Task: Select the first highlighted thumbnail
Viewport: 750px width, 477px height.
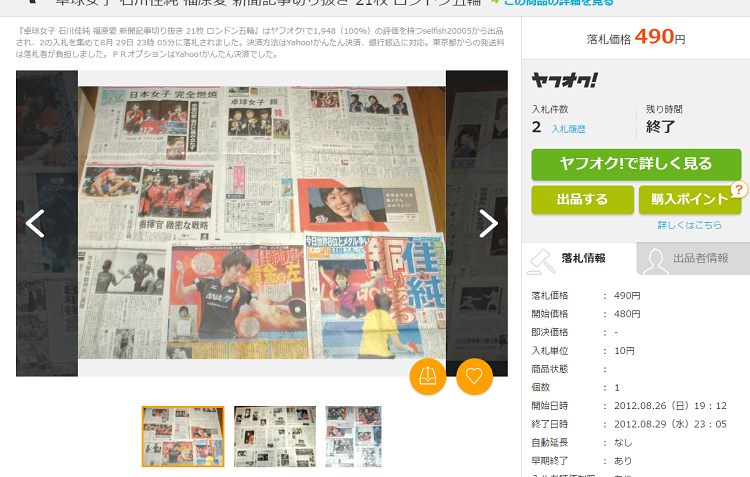Action: coord(182,437)
